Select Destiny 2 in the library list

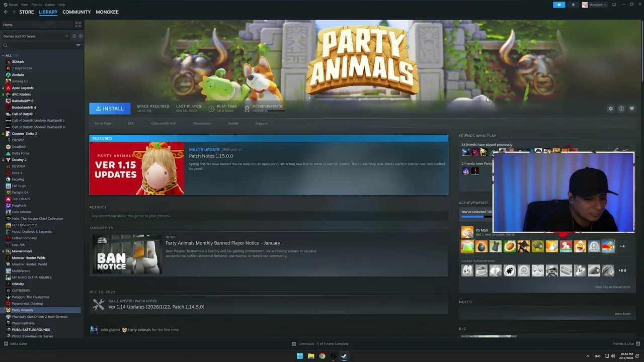coord(19,160)
